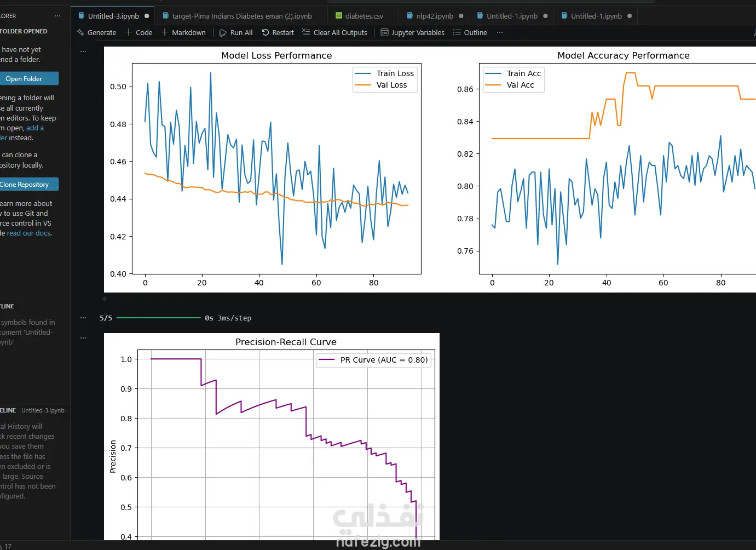Click the 5/5 step progress bar

(159, 318)
